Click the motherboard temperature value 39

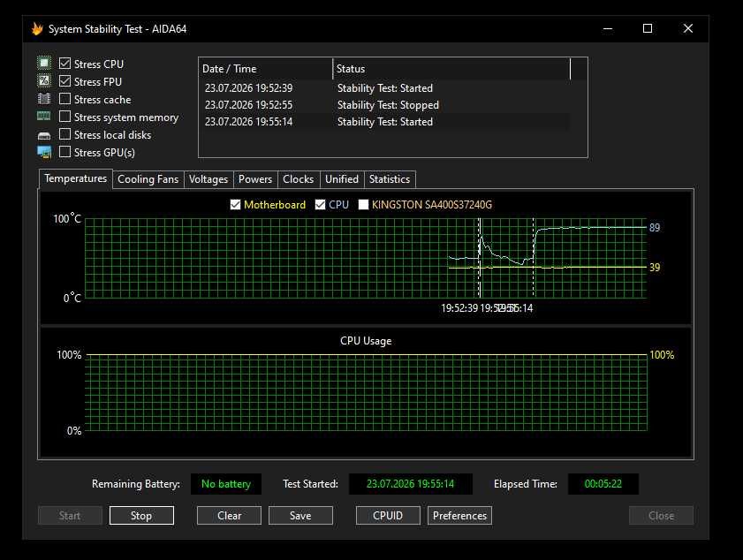click(655, 268)
